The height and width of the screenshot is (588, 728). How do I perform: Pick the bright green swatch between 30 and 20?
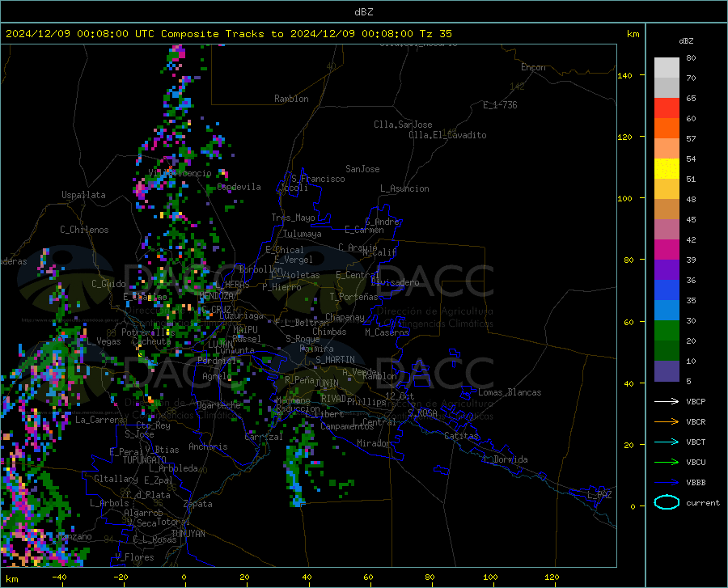(667, 331)
